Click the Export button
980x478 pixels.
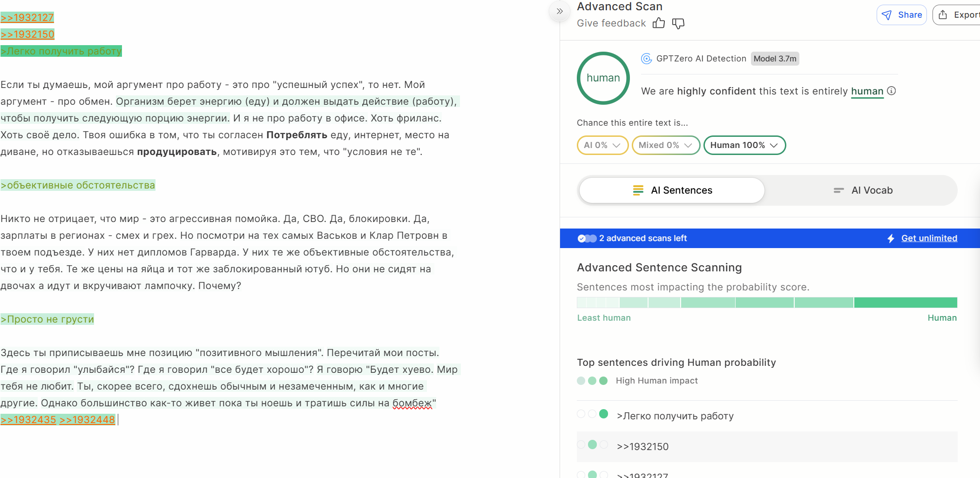pyautogui.click(x=958, y=15)
